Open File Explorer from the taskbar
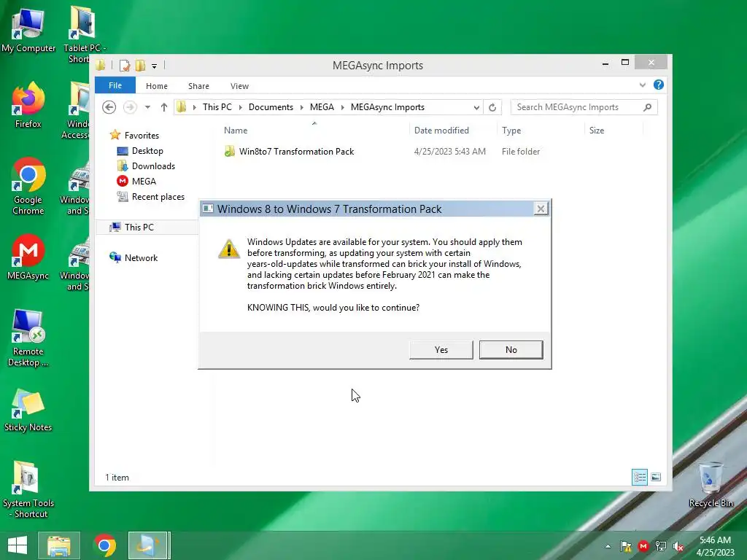 pos(59,545)
